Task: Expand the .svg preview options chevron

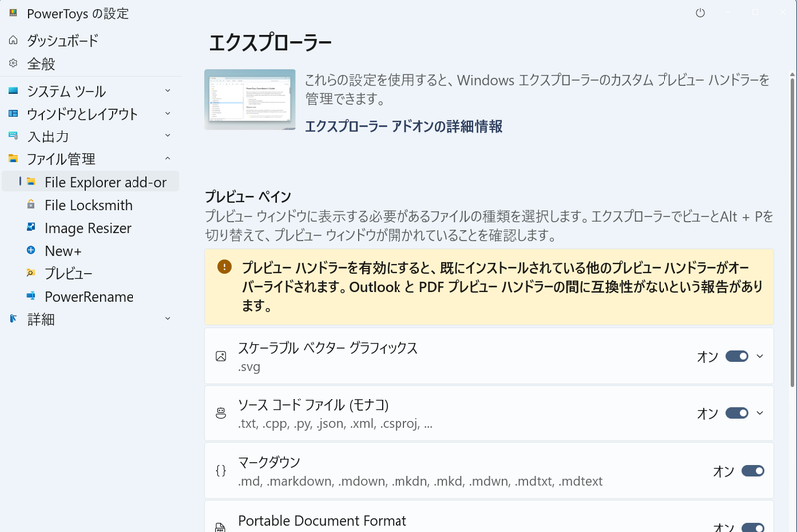Action: pyautogui.click(x=760, y=356)
